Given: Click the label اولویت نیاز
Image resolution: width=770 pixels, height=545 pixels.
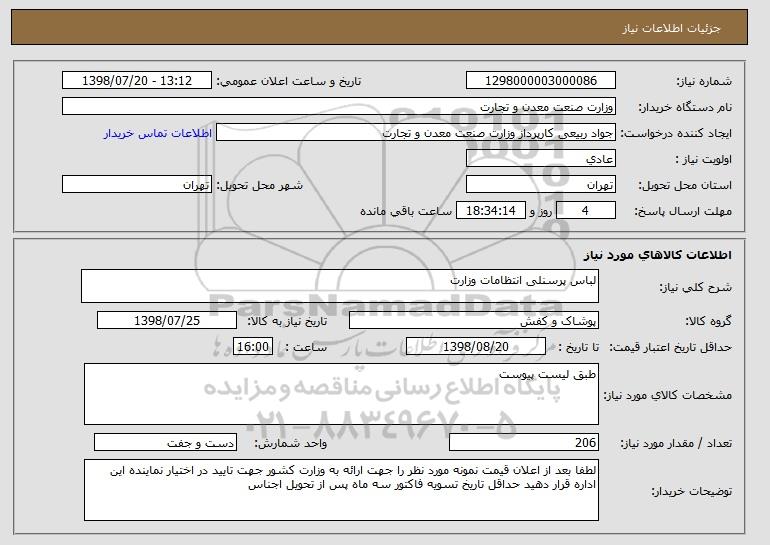Looking at the screenshot, I should tap(703, 159).
